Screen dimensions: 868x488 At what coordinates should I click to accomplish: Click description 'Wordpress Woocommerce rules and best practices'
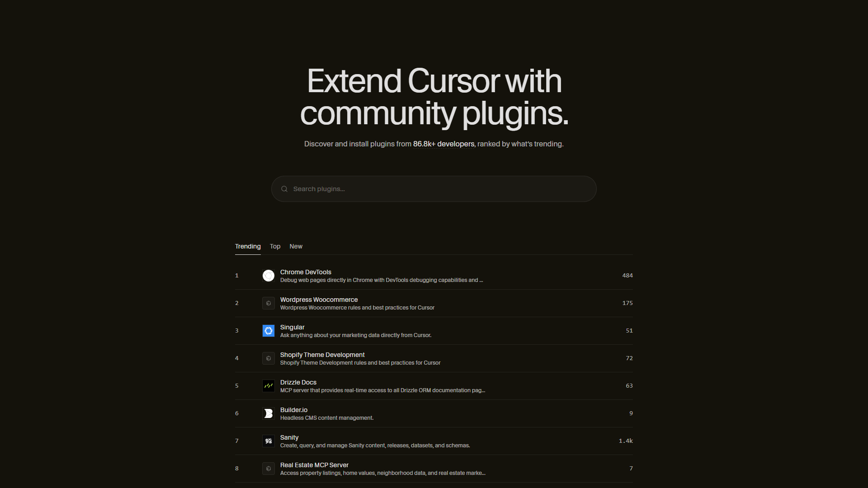click(x=357, y=308)
